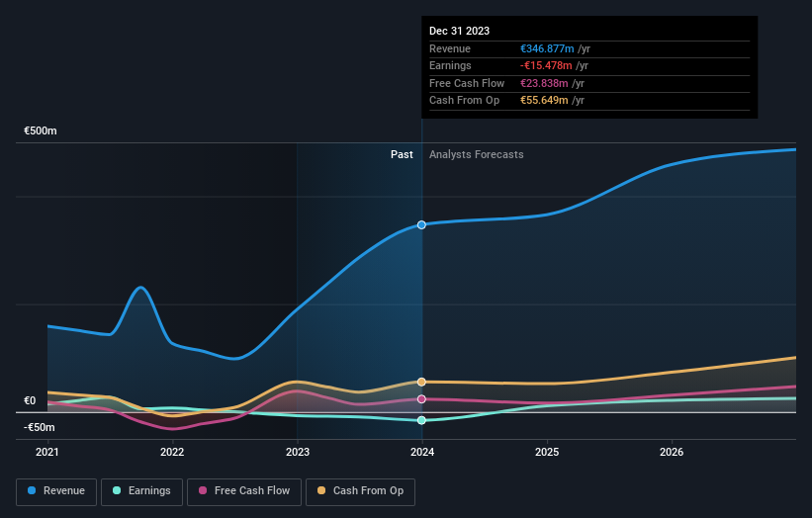This screenshot has width=812, height=518.
Task: Toggle the Free Cash Flow legend button
Action: (x=244, y=491)
